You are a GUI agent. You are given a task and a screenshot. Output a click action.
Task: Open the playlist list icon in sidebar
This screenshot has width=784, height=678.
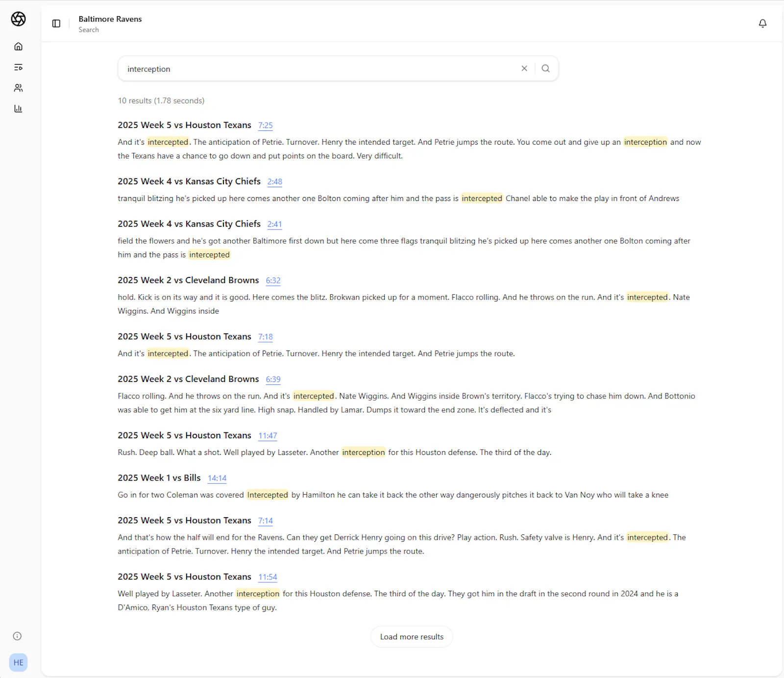click(18, 67)
